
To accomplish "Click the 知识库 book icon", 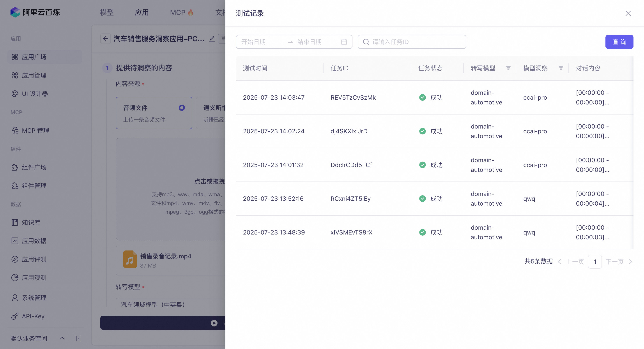I will [x=15, y=222].
